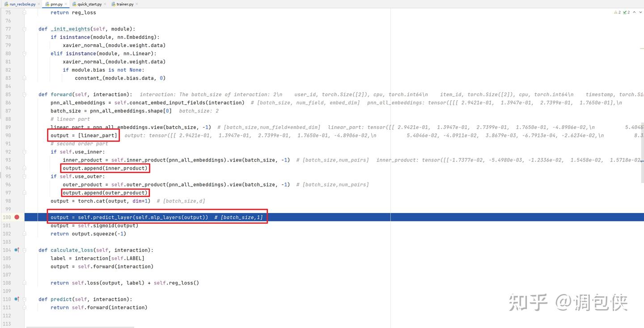Click the override marker beside calculate_loss
The width and height of the screenshot is (644, 328).
coord(17,250)
